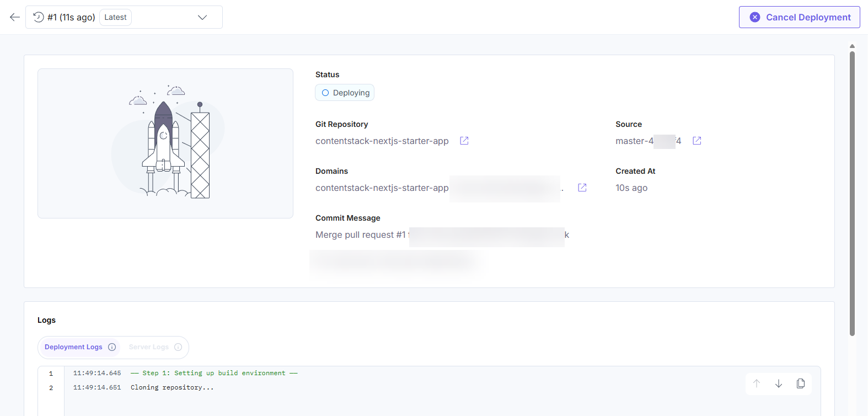Select the Deployment Logs tab
Viewport: 868px width, 416px height.
[x=73, y=347]
